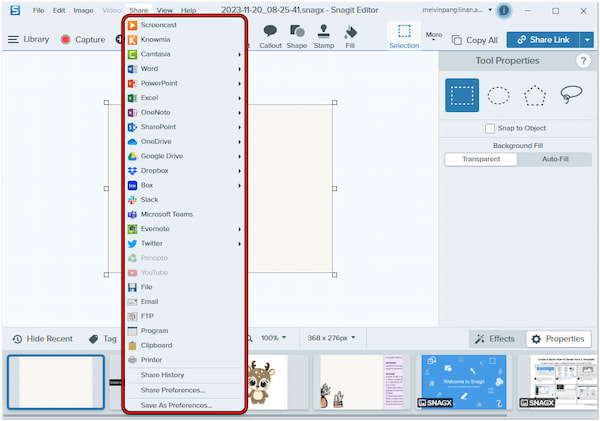Screen dimensions: 600x421
Task: Select the Stamp tool
Action: pos(324,36)
